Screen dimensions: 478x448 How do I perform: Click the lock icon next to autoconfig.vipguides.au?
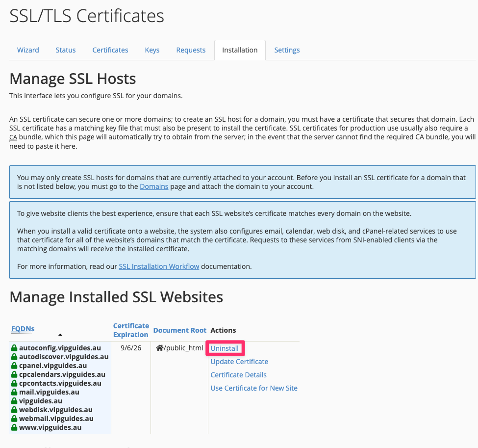pos(14,348)
